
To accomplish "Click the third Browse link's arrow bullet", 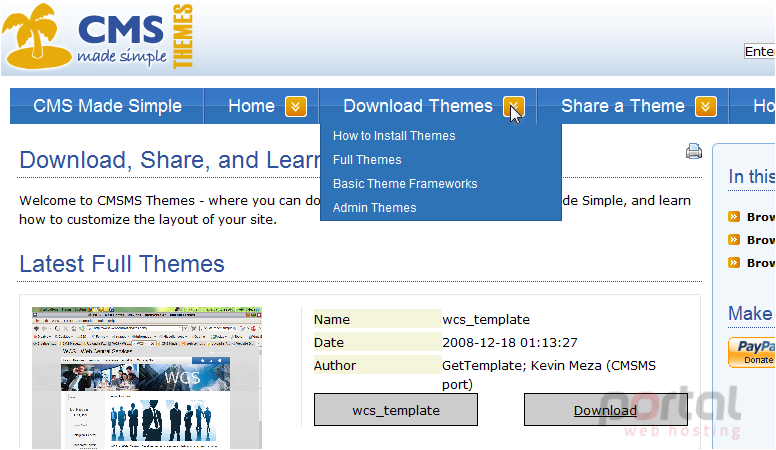I will click(734, 262).
